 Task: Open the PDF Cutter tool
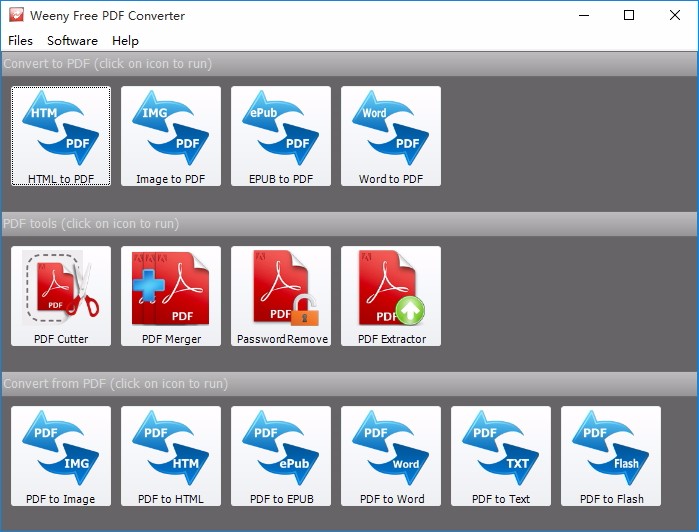click(x=61, y=296)
